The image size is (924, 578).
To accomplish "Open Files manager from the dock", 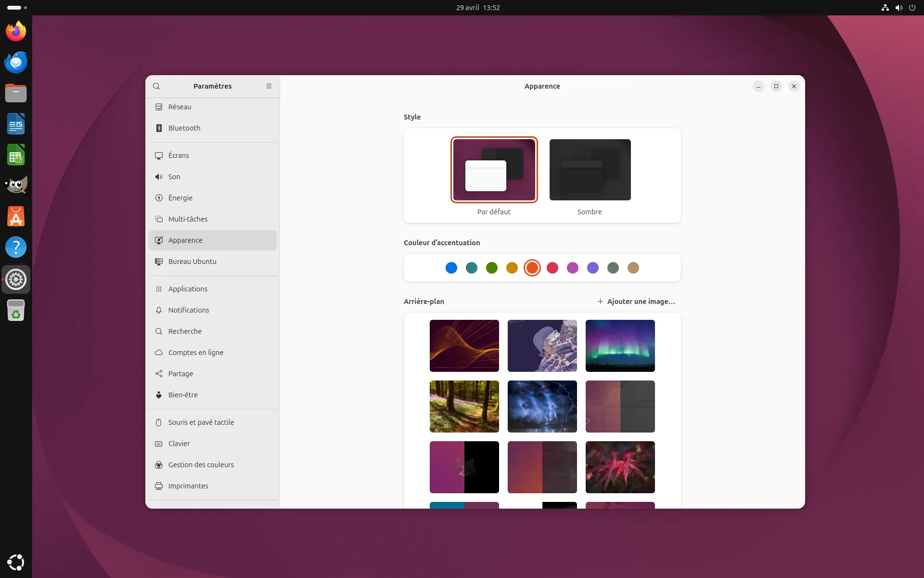I will pos(16,93).
